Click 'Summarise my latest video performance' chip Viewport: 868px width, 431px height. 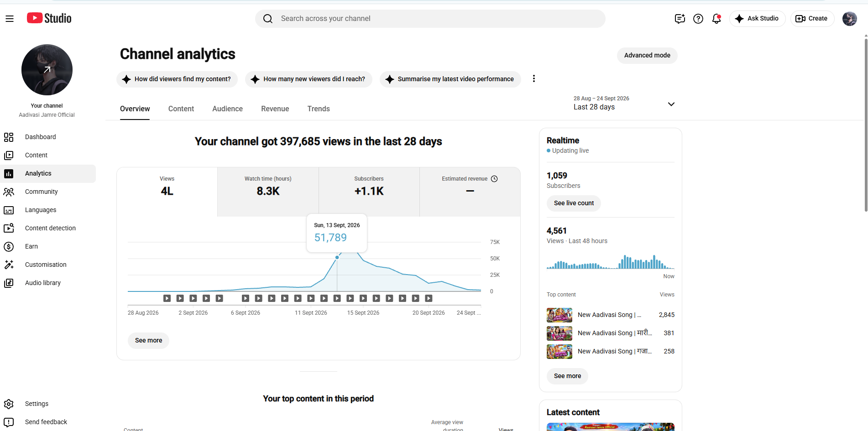450,79
